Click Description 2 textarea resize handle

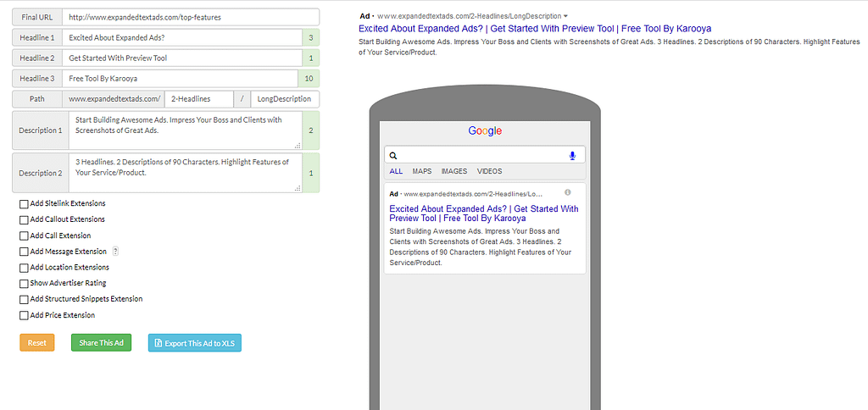[x=298, y=189]
